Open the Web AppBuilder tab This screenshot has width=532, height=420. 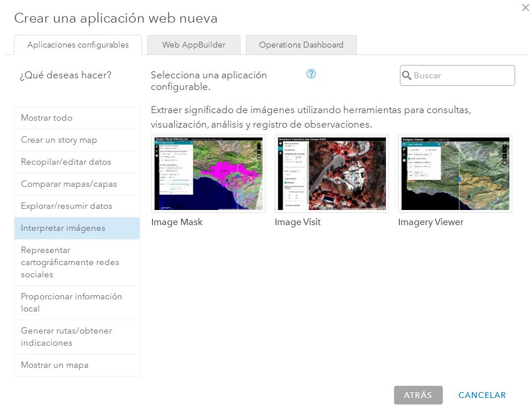point(194,45)
